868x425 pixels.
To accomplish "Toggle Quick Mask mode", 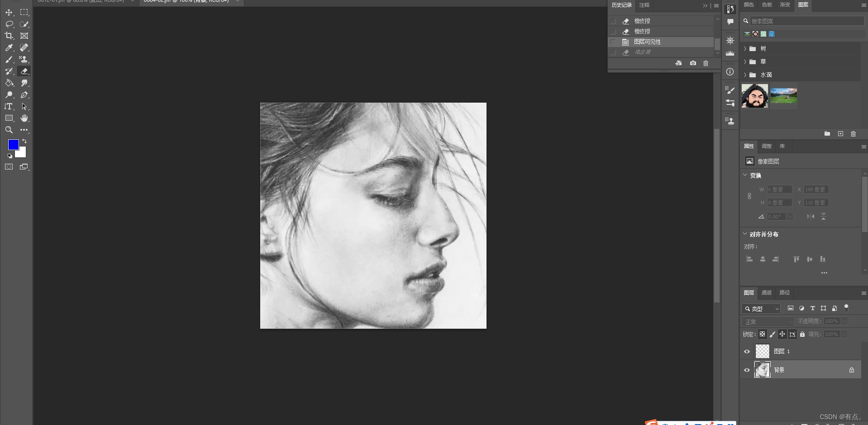I will pos(9,167).
